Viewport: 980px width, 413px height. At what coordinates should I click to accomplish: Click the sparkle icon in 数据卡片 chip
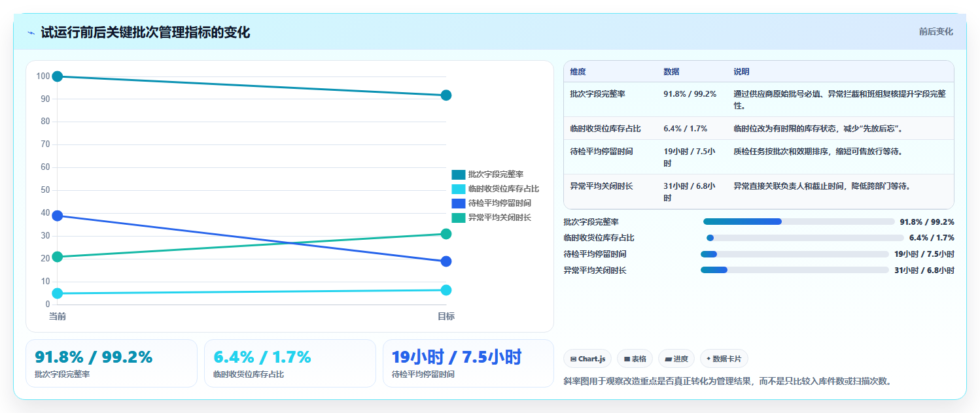pos(709,359)
